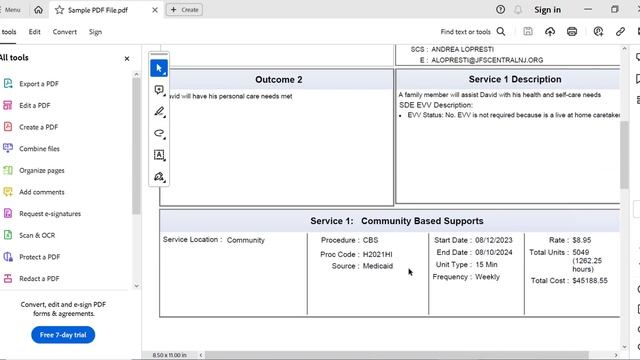Pick the freehand draw lasso tool
This screenshot has height=360, width=640.
[159, 133]
